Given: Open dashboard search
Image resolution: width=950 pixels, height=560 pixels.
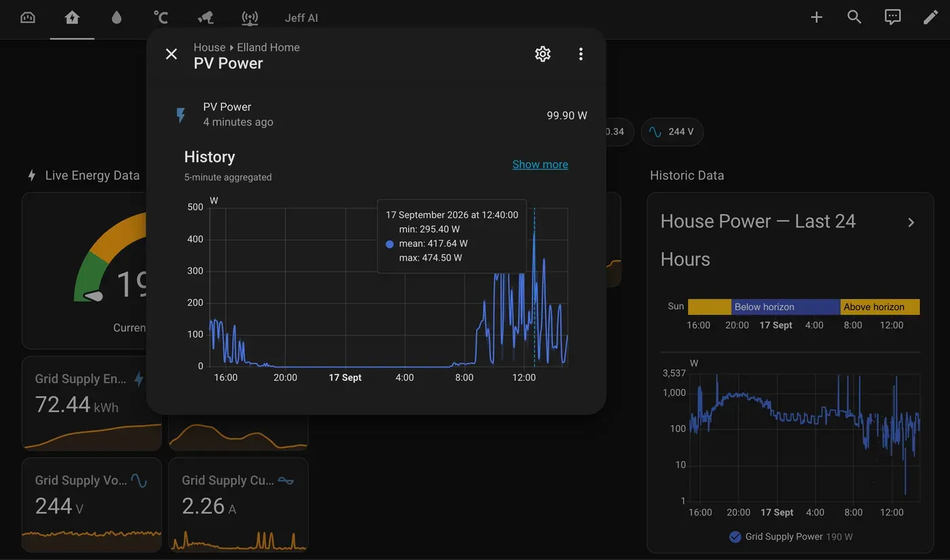Looking at the screenshot, I should point(855,18).
